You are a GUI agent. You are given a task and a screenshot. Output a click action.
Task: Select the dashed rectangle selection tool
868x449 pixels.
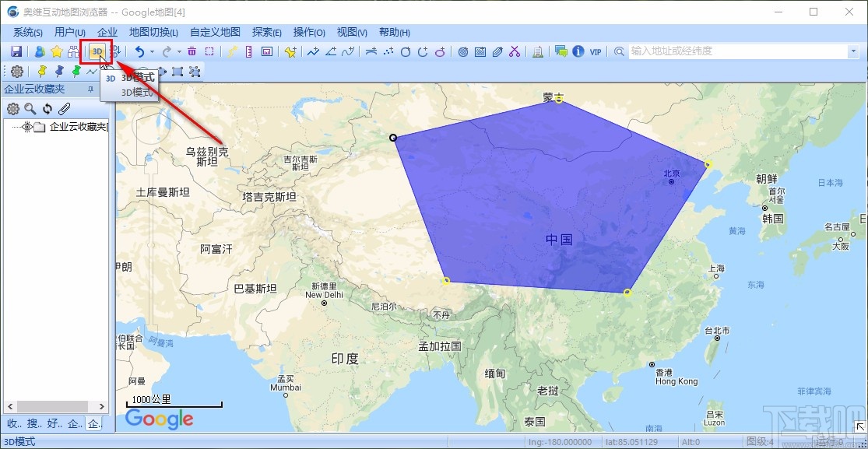coord(209,51)
